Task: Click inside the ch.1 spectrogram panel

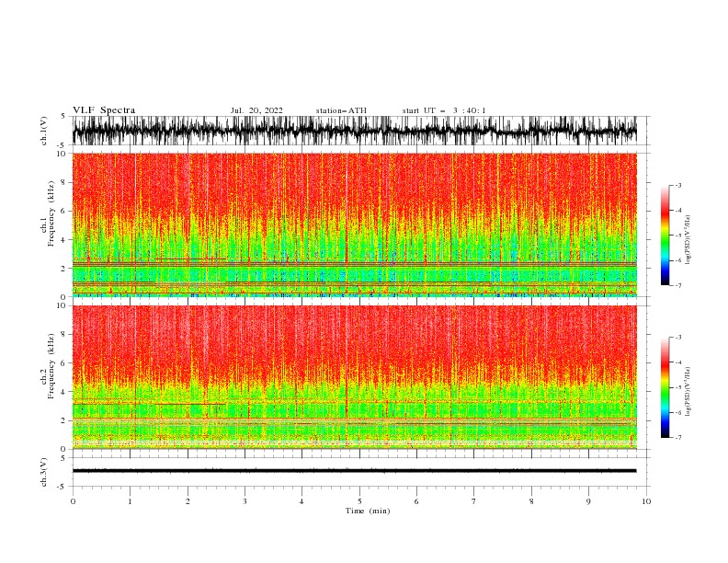Action: 354,224
